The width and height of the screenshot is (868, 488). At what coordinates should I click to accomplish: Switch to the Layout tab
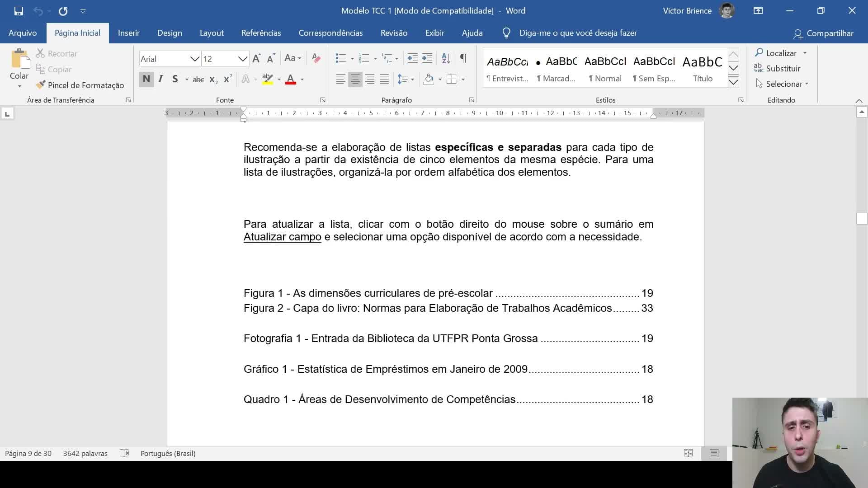pyautogui.click(x=212, y=33)
